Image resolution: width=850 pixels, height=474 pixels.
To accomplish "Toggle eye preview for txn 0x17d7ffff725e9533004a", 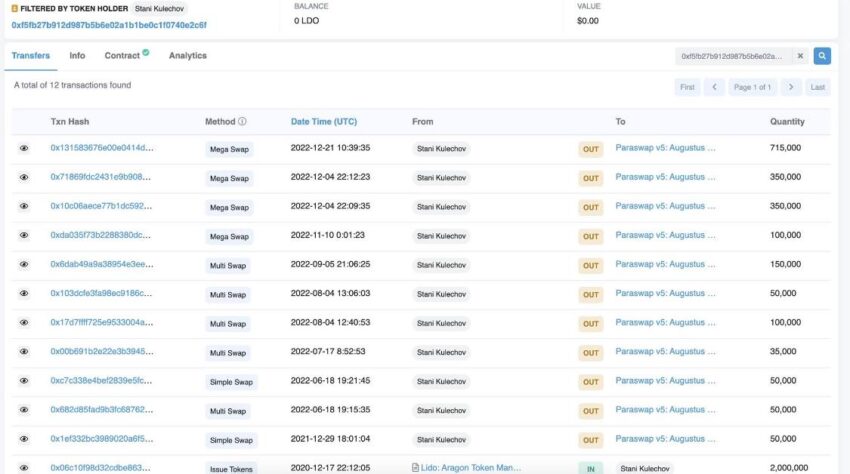I will click(24, 323).
